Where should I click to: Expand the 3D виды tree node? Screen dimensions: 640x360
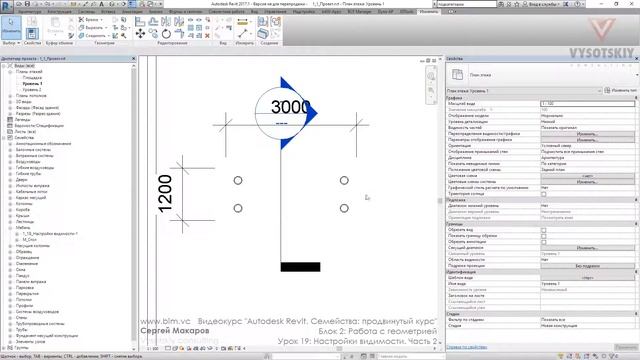click(10, 102)
